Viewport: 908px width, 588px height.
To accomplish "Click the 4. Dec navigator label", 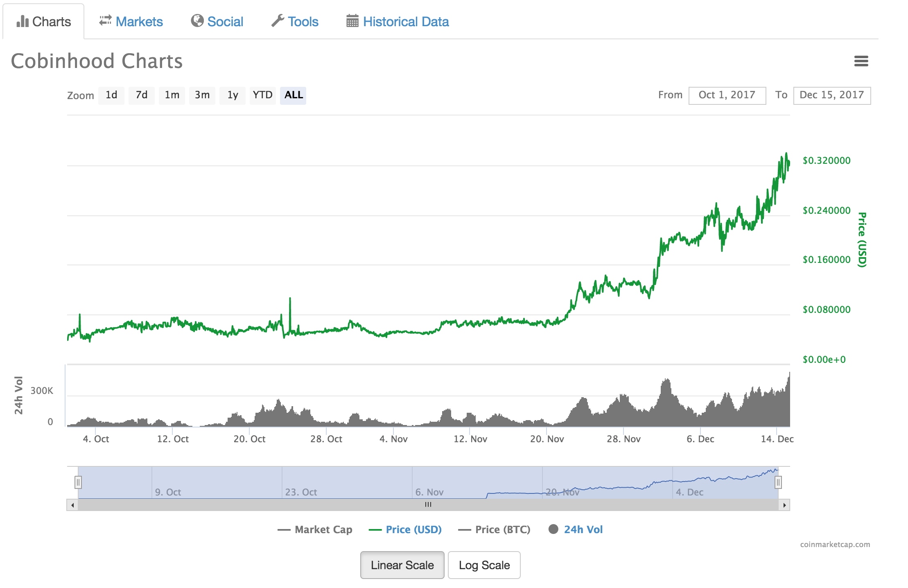I will 689,492.
